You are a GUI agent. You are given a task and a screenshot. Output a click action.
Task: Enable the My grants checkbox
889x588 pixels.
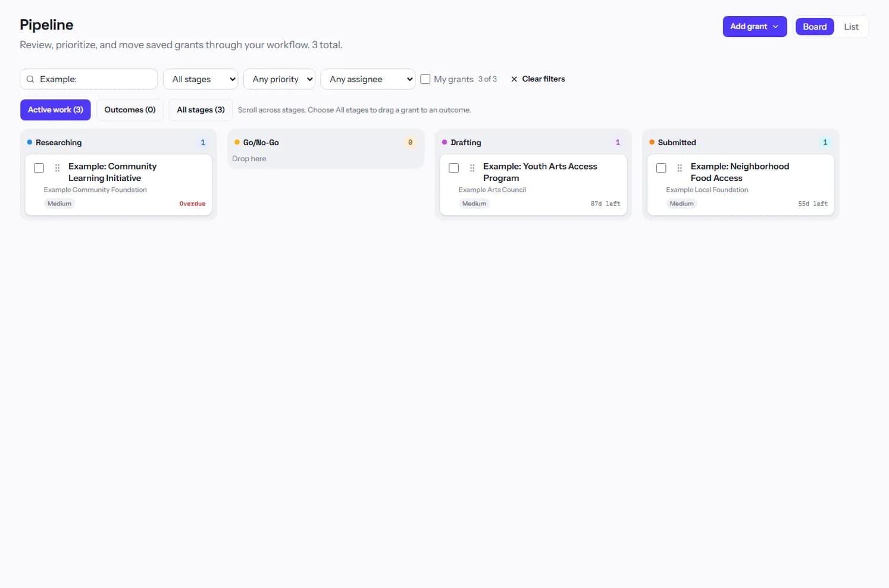[425, 79]
